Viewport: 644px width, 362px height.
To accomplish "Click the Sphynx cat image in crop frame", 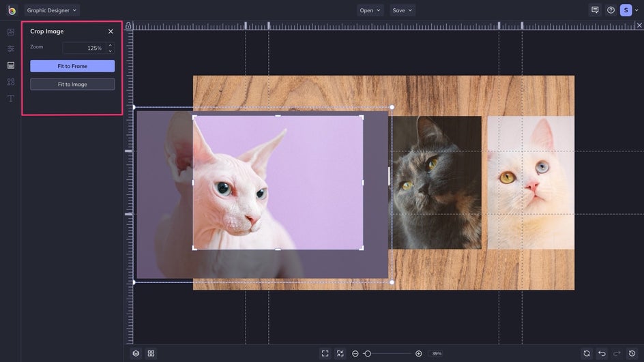I will (278, 183).
